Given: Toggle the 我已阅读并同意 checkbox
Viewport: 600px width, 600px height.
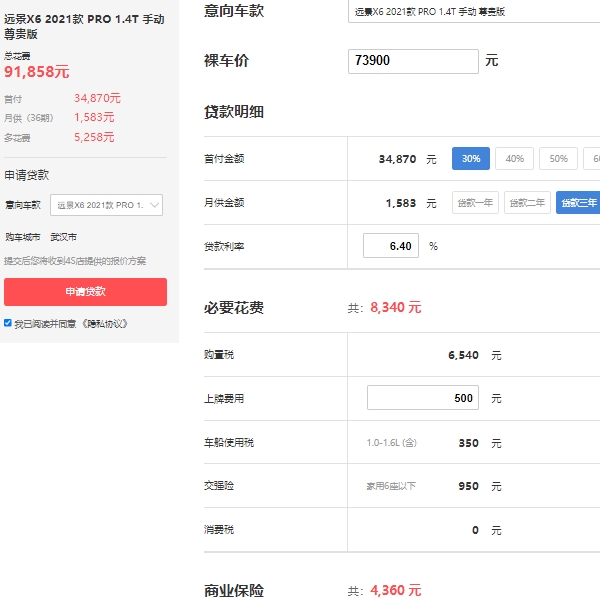Looking at the screenshot, I should click(x=9, y=323).
